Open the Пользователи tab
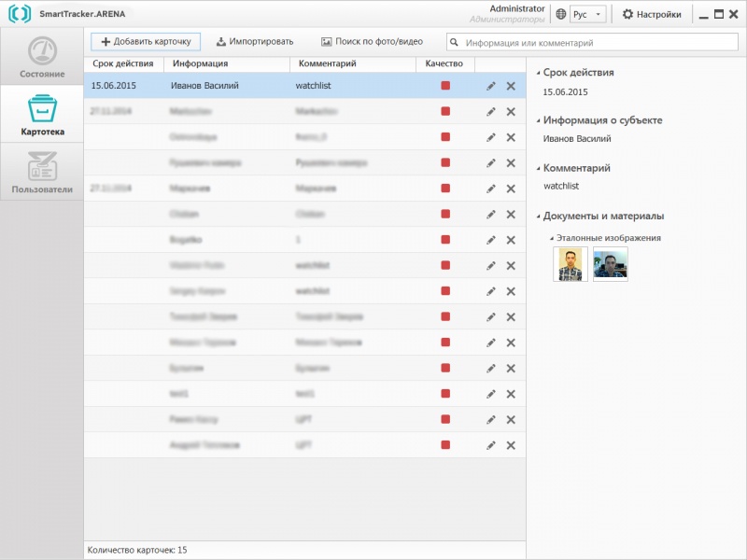 coord(42,173)
